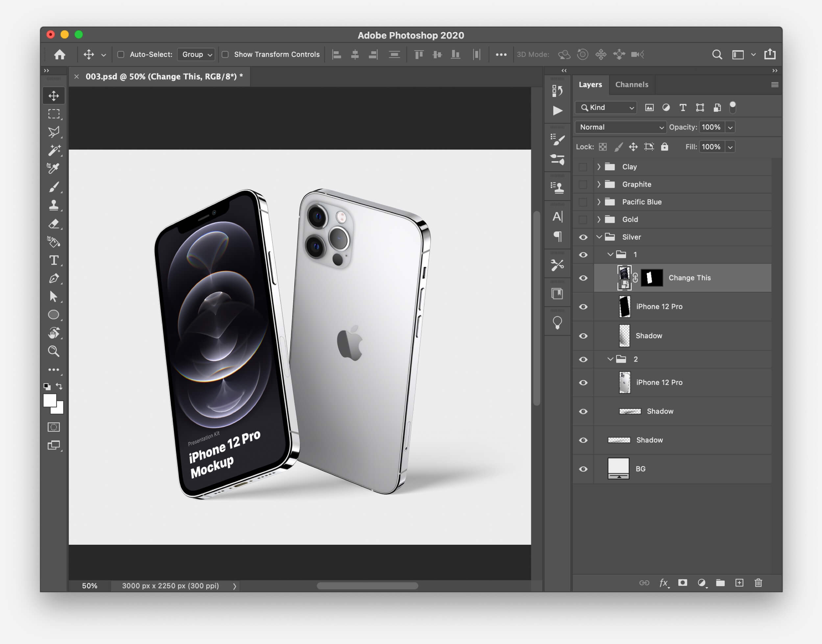Viewport: 822px width, 644px height.
Task: Open the layer style fx menu
Action: tap(664, 583)
